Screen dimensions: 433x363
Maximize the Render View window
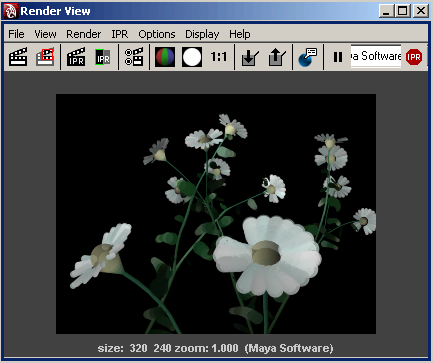pyautogui.click(x=403, y=11)
